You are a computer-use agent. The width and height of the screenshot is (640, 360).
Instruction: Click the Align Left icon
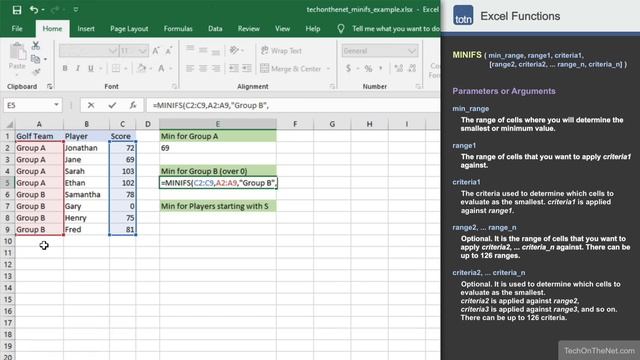pyautogui.click(x=190, y=68)
